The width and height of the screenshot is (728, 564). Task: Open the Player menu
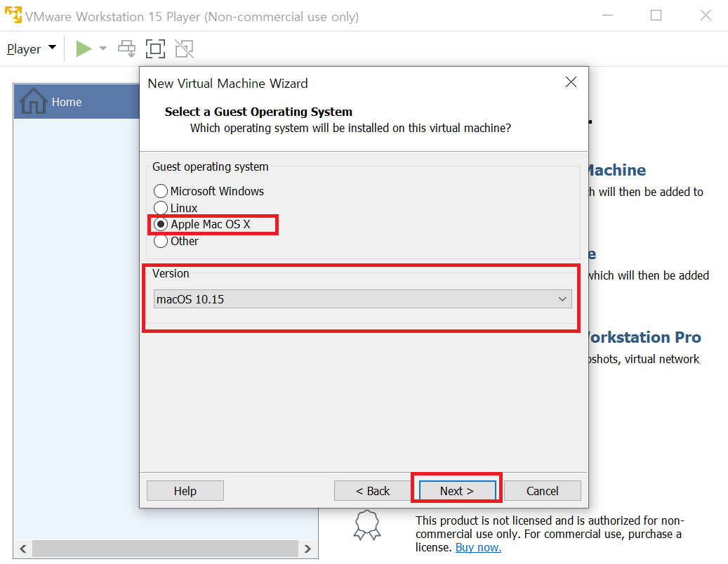[31, 49]
